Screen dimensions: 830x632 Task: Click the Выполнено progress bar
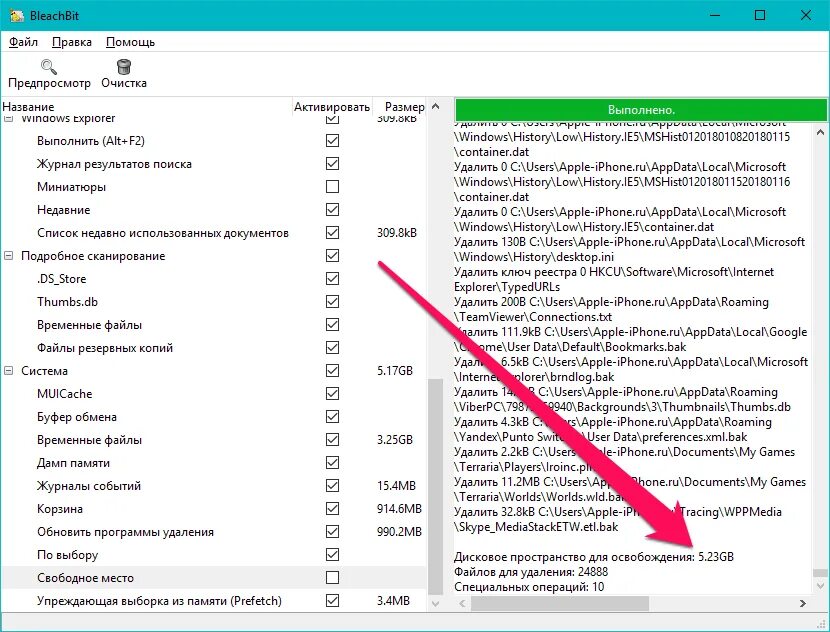640,110
